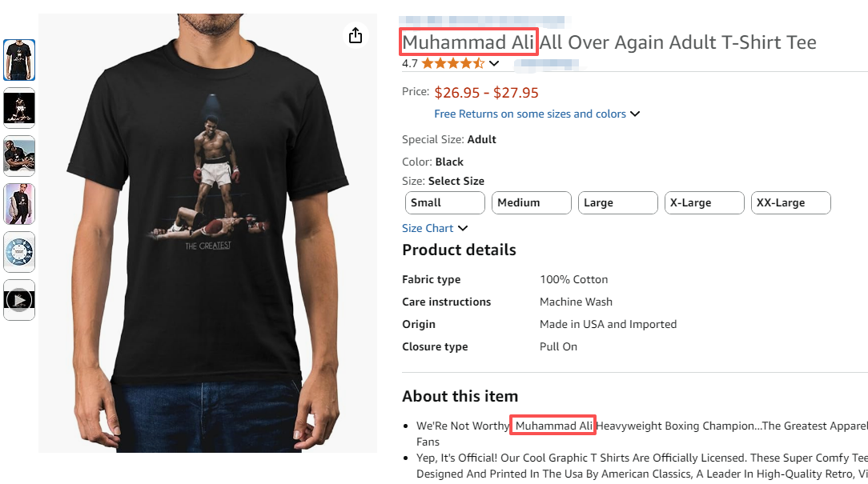View the close-up graphic print thumbnail
Screen dimensions: 868x484
(19, 108)
